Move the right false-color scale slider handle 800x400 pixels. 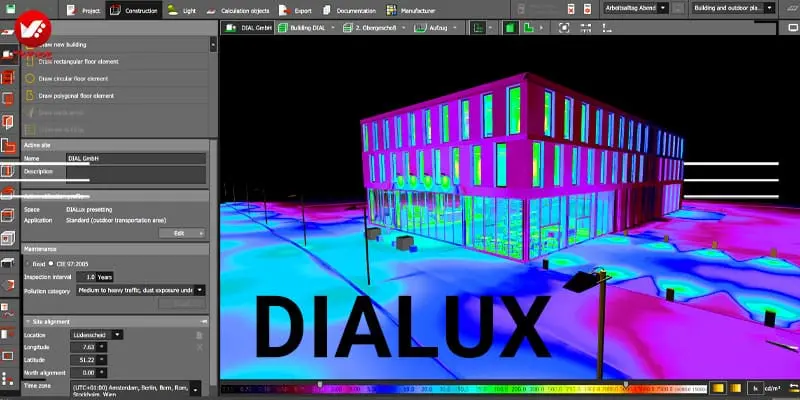click(x=626, y=384)
